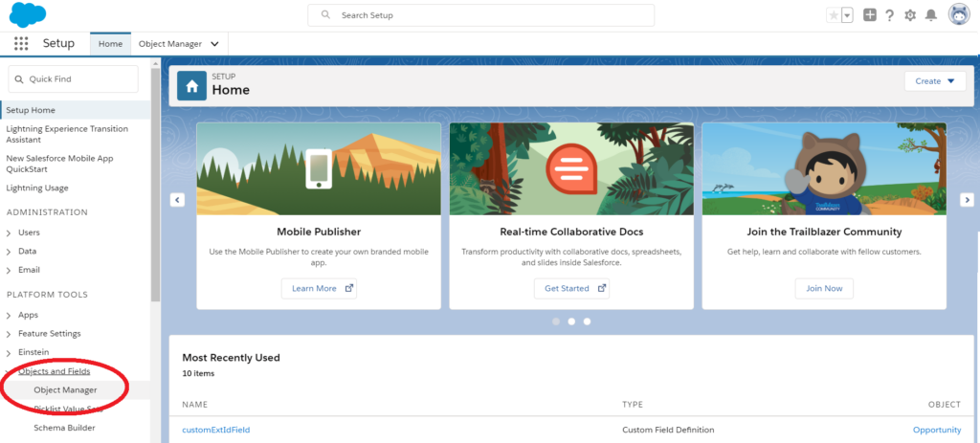The image size is (980, 443).
Task: Open the Object Manager tab dropdown chevron
Action: coord(215,44)
